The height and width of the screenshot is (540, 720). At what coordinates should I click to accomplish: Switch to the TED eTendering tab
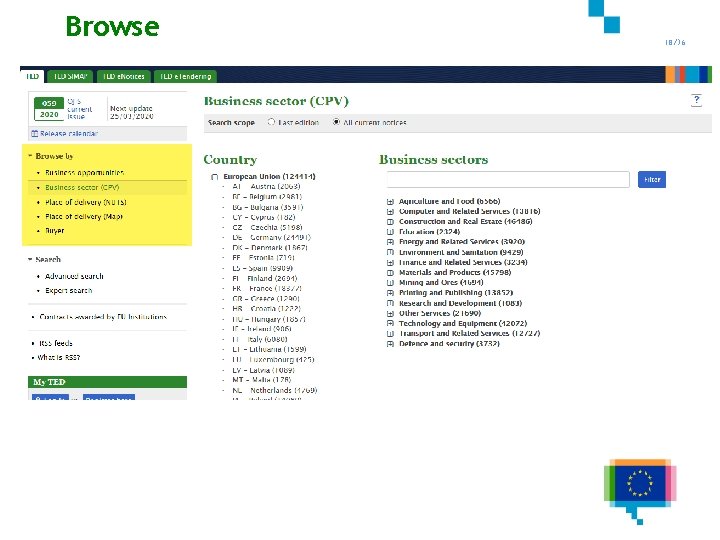coord(186,76)
